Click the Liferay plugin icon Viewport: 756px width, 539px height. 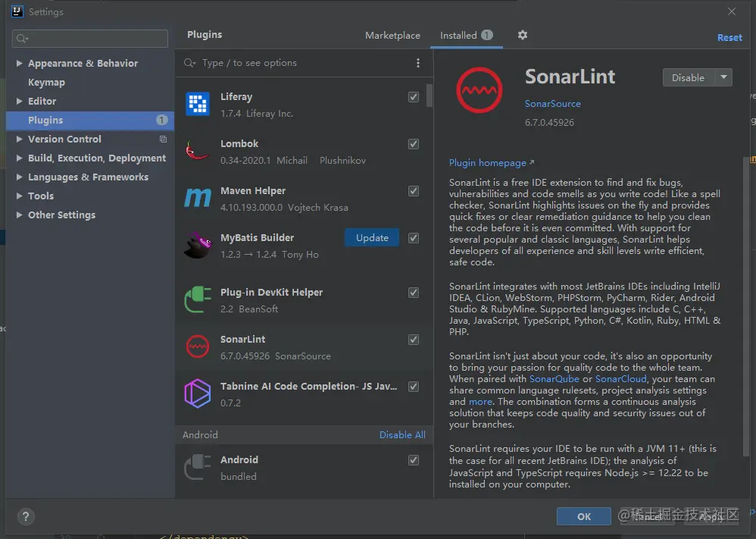pos(198,104)
